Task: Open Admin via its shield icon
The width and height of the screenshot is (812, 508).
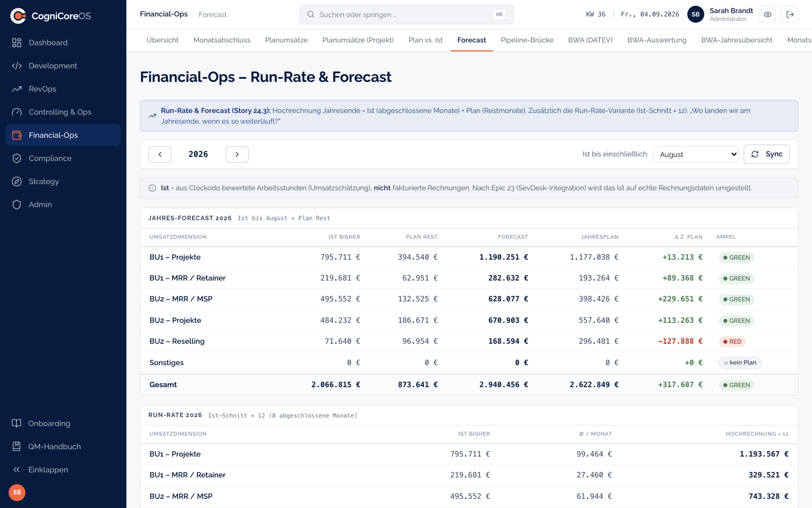Action: [17, 205]
